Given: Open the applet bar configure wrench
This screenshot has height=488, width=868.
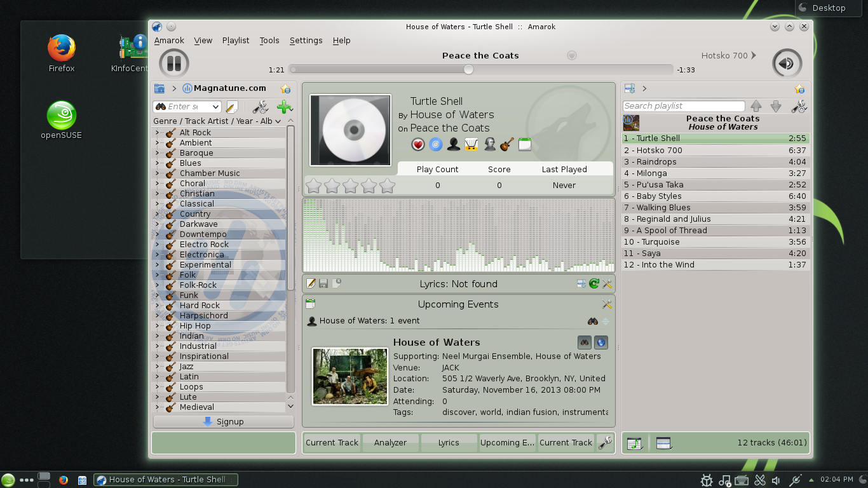Looking at the screenshot, I should pyautogui.click(x=606, y=442).
